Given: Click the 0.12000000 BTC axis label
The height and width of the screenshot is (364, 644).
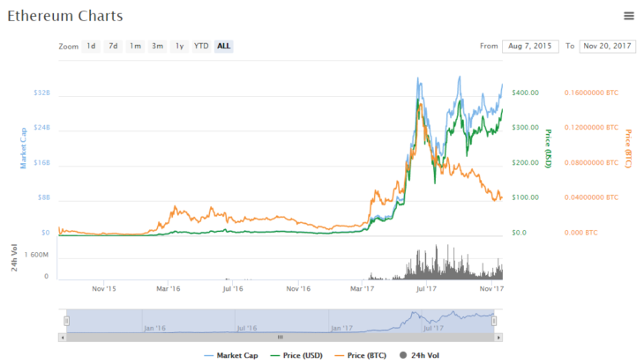Looking at the screenshot, I should pyautogui.click(x=591, y=128).
